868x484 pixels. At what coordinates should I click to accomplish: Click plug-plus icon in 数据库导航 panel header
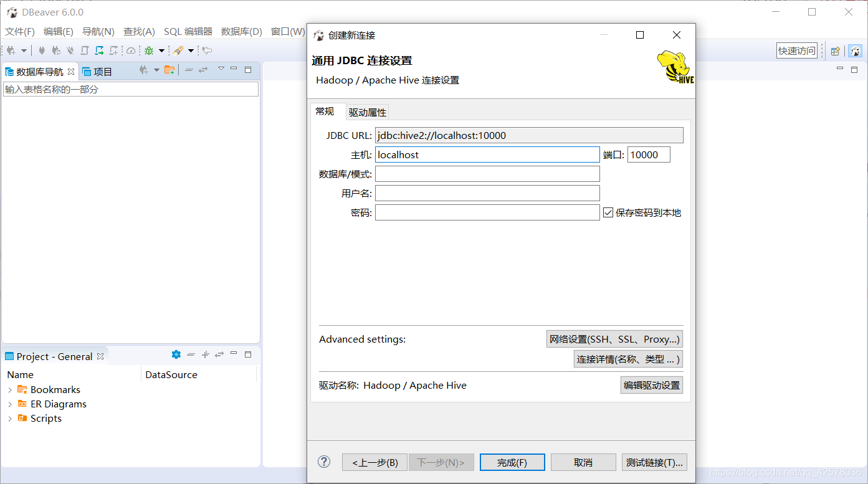click(143, 70)
